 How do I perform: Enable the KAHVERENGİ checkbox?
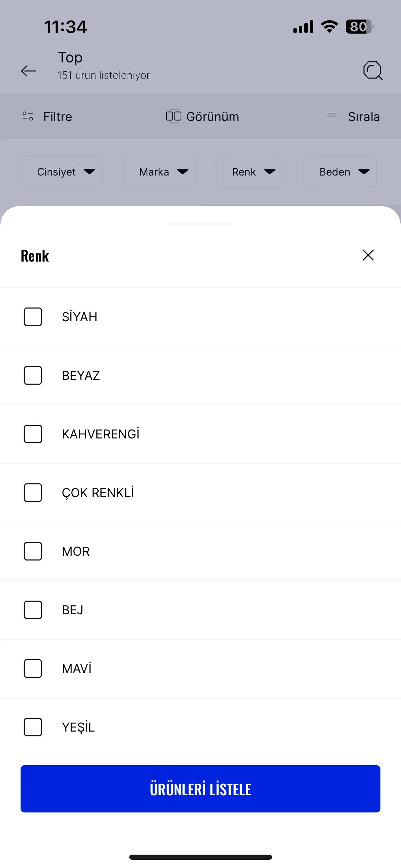pos(33,434)
